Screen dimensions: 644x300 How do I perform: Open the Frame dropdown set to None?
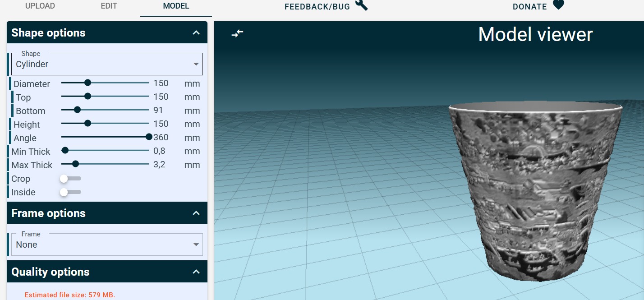(107, 245)
